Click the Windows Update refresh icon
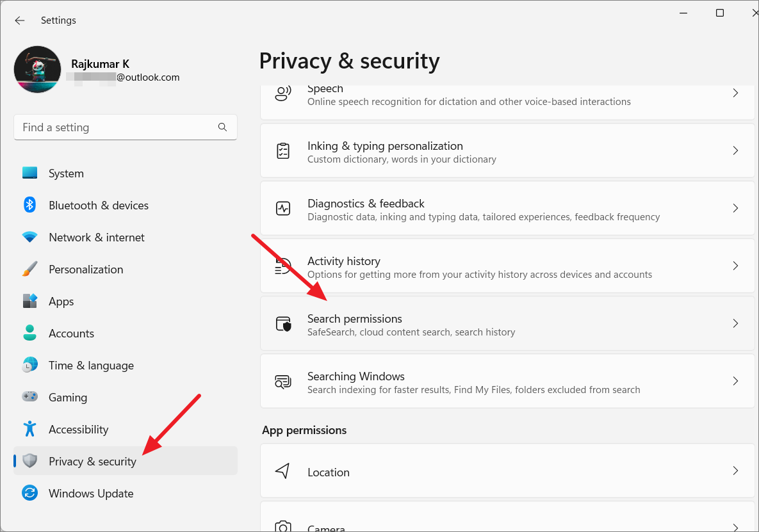 pyautogui.click(x=30, y=493)
